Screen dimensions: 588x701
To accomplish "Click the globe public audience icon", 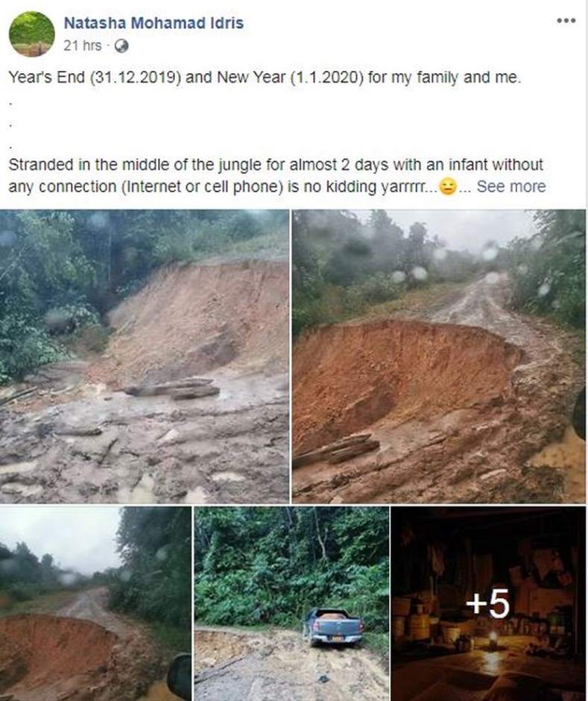I will point(121,46).
